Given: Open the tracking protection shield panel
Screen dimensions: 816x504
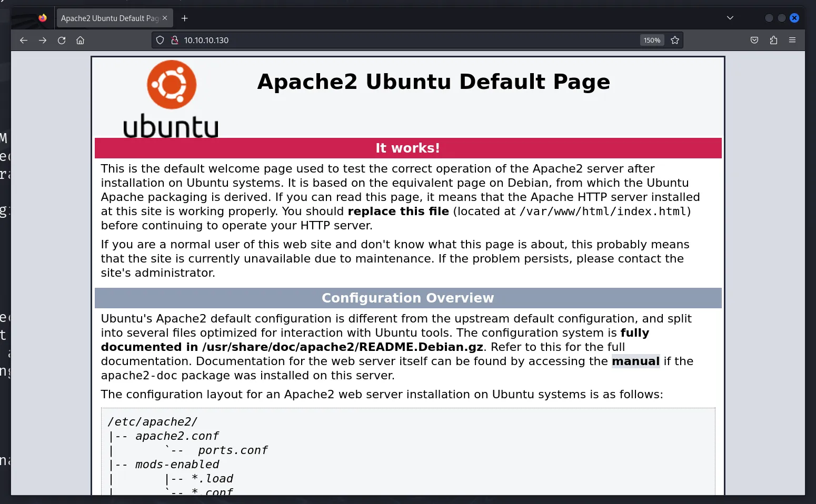Looking at the screenshot, I should (160, 41).
